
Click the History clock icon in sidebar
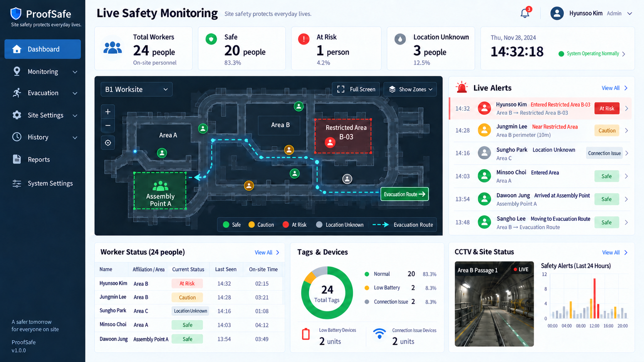[17, 137]
